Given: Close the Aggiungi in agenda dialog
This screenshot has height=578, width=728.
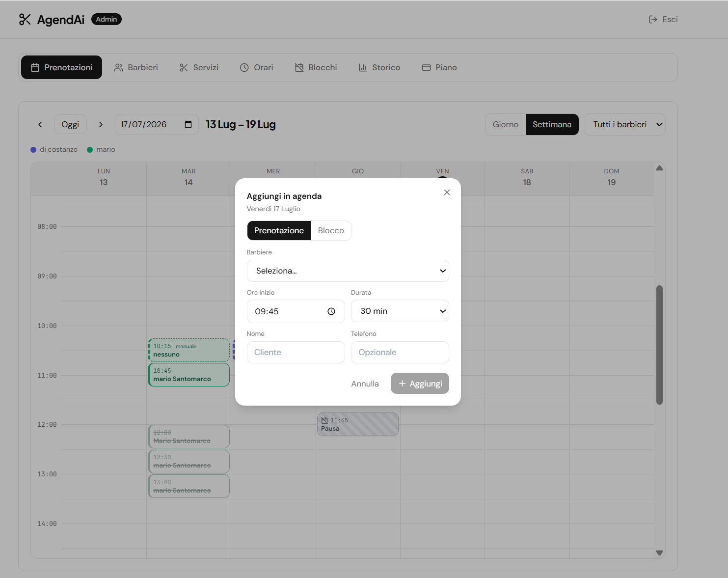Looking at the screenshot, I should [447, 192].
